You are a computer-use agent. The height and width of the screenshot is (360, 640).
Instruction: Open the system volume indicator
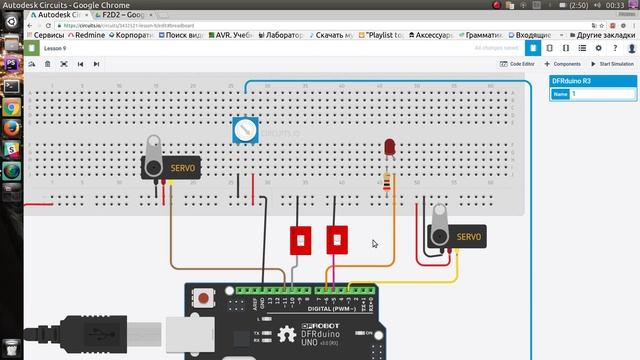tap(598, 5)
